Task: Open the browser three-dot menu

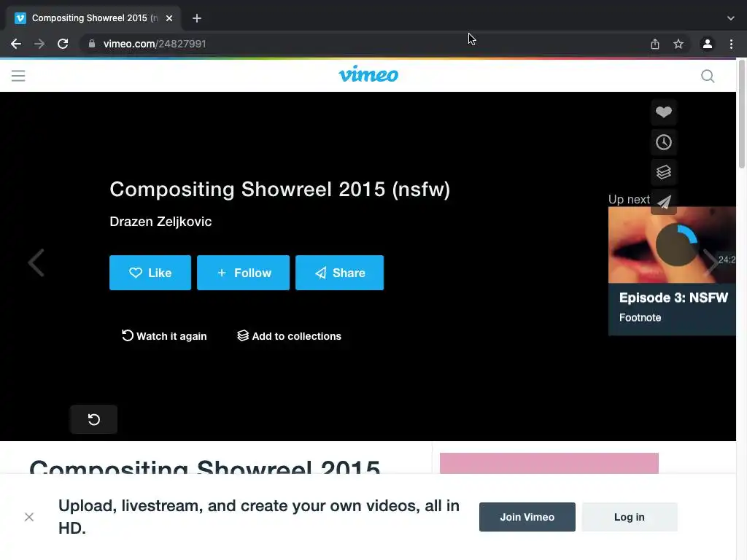Action: click(x=731, y=44)
